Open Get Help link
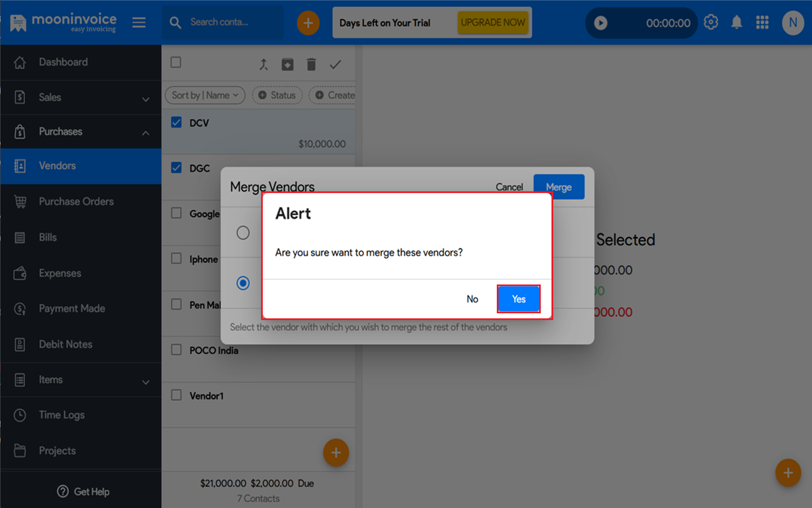 click(83, 492)
